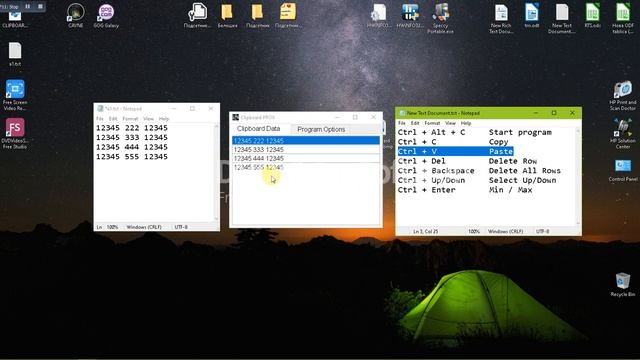This screenshot has width=640, height=360.
Task: Select clipboard row '12345 333 12345'
Action: pyautogui.click(x=306, y=149)
